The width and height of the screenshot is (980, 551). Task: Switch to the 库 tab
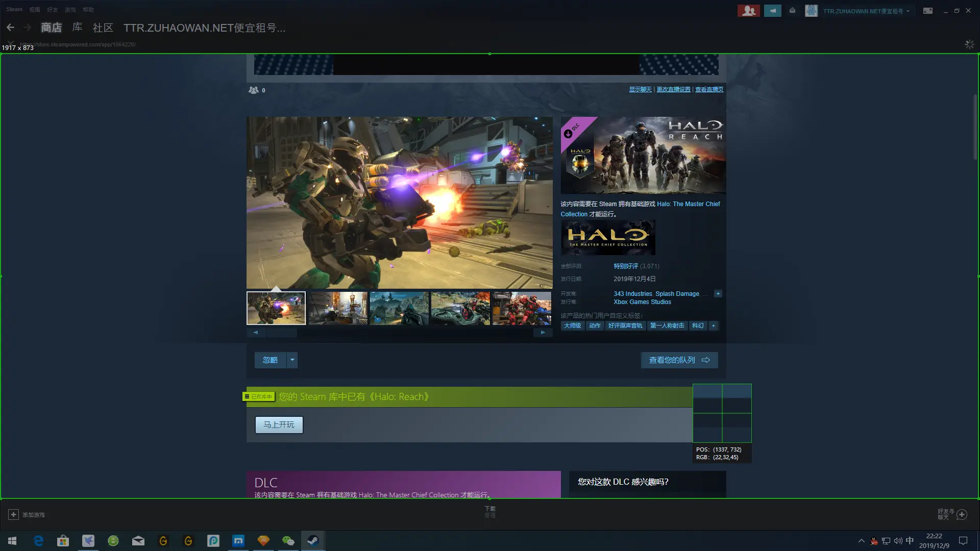coord(77,27)
